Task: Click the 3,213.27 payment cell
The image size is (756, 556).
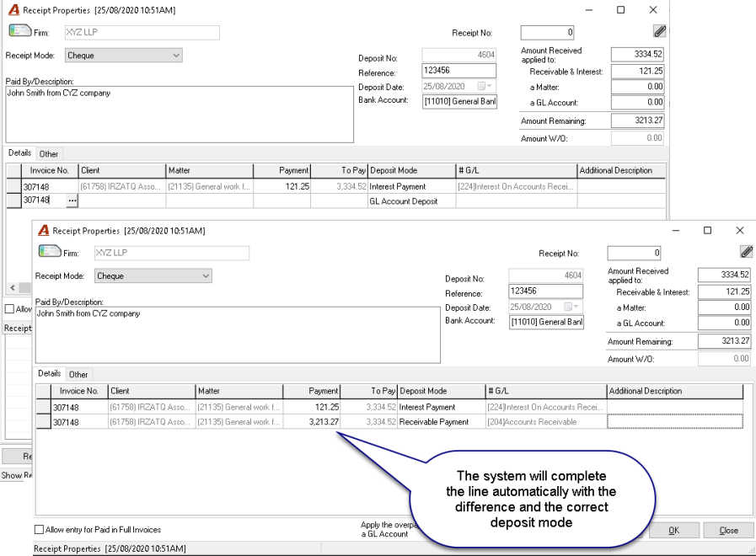Action: point(312,421)
